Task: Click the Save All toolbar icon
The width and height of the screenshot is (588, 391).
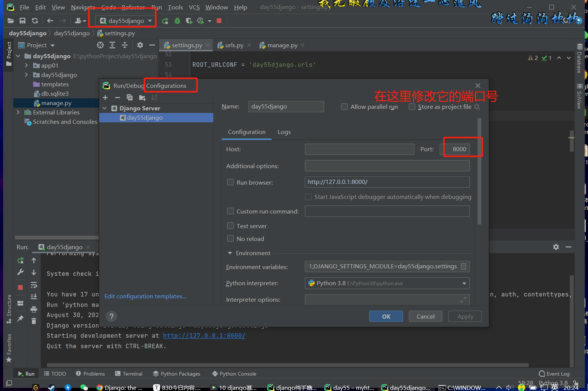Action: 23,21
